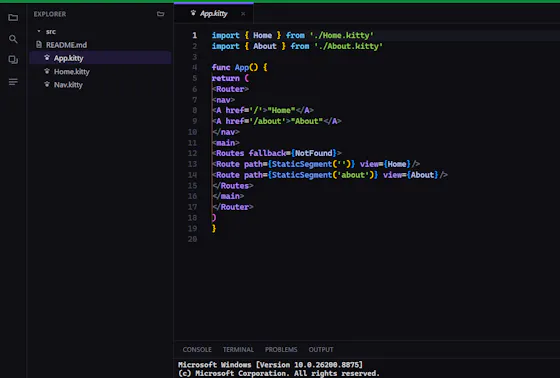Click the EXPLORER panel title

coord(50,14)
